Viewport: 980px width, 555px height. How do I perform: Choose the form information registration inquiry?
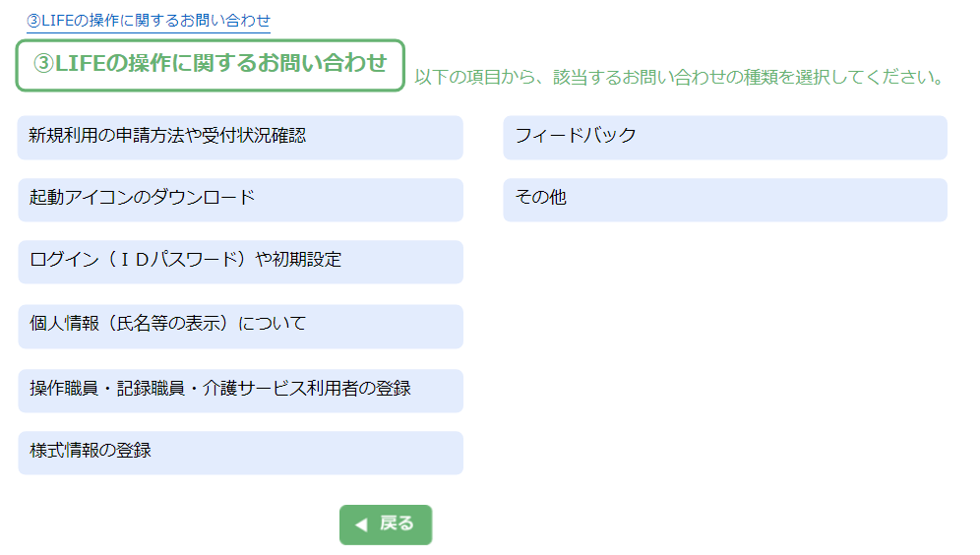click(240, 453)
